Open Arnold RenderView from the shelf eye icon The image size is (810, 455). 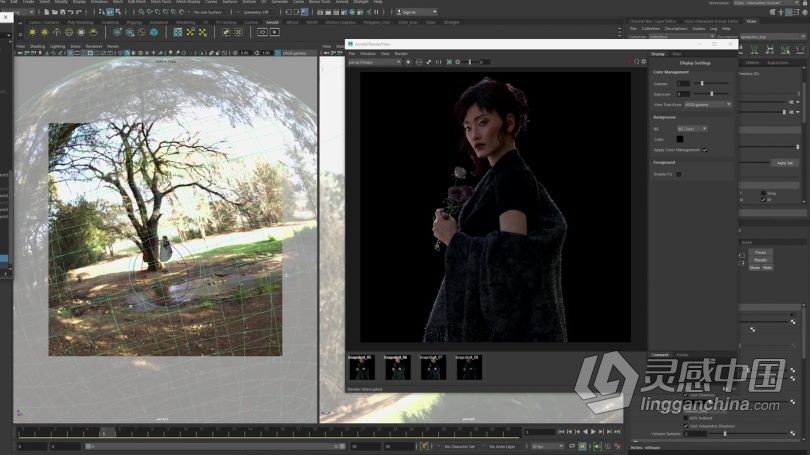262,32
